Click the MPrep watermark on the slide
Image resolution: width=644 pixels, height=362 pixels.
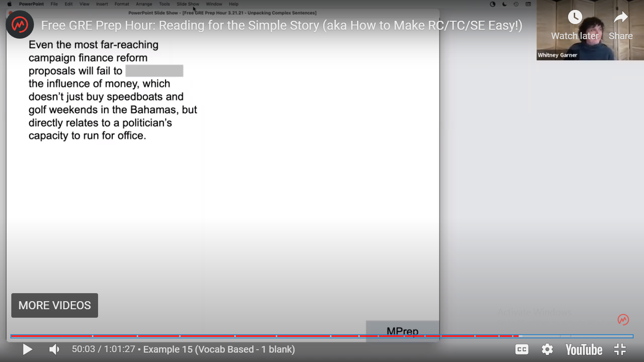[403, 330]
